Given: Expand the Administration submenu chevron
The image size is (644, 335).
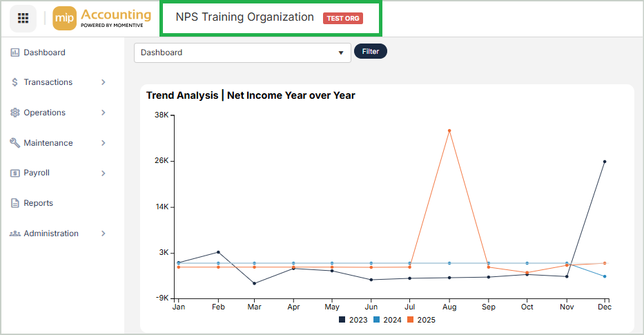Looking at the screenshot, I should pos(104,233).
